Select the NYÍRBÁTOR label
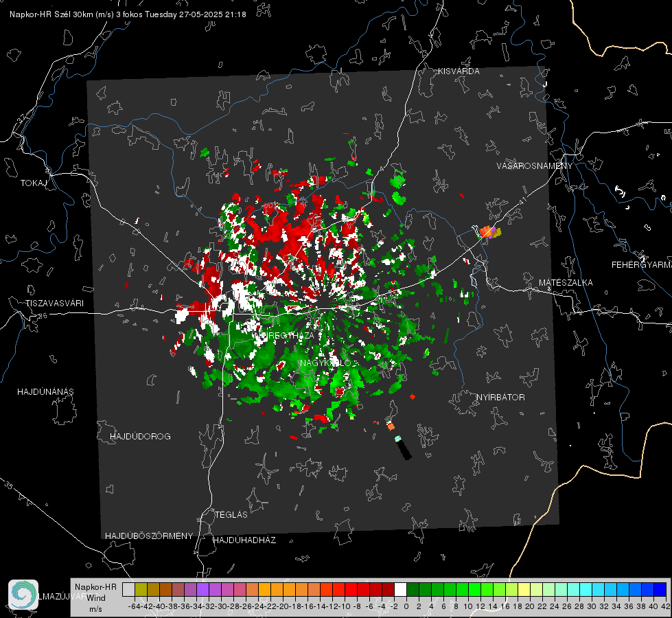This screenshot has height=618, width=672. (500, 398)
